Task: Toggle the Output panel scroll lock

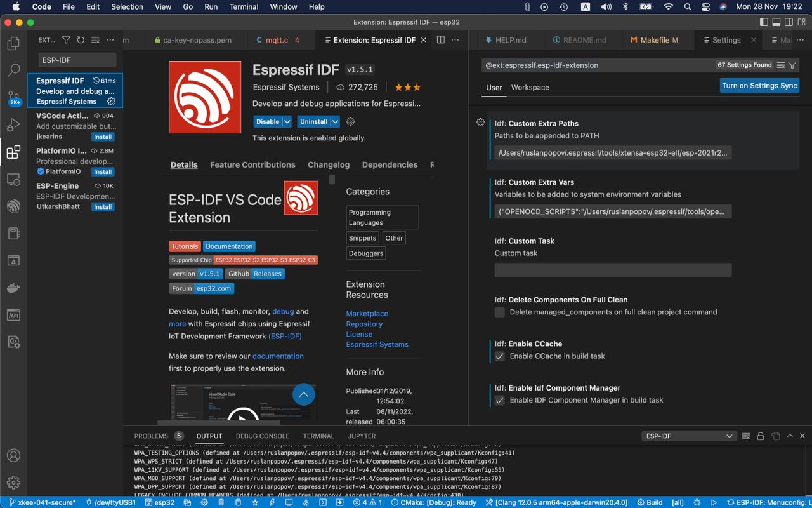Action: [x=761, y=436]
